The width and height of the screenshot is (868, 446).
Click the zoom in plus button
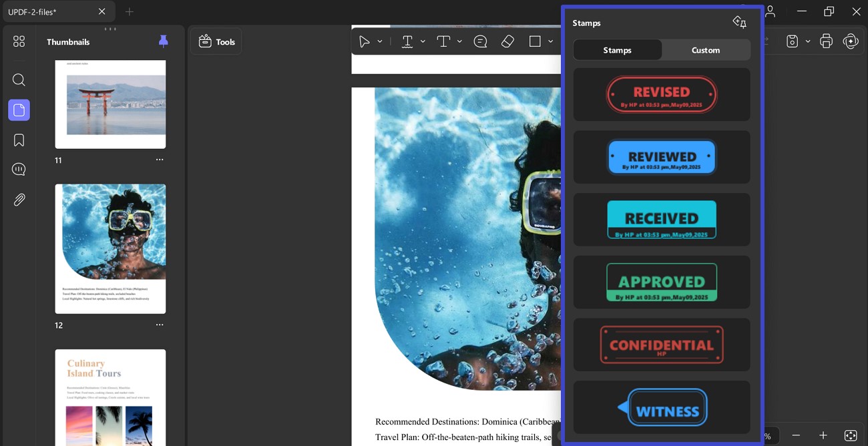click(823, 435)
